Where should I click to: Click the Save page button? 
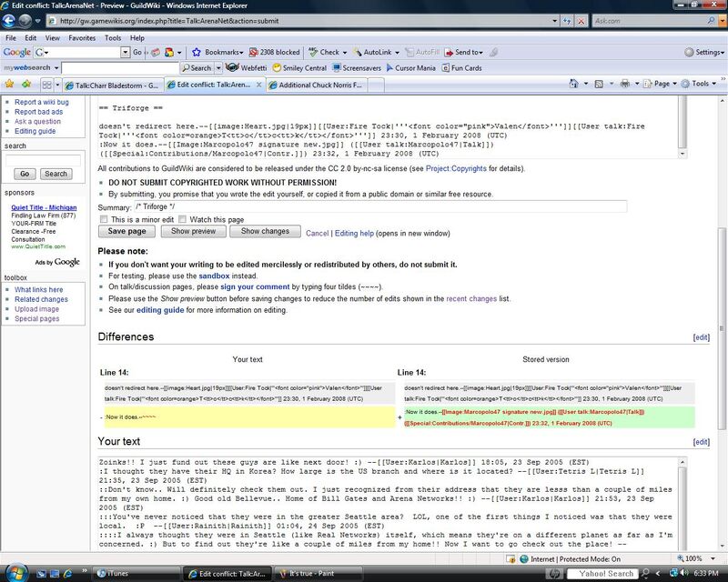(x=126, y=231)
